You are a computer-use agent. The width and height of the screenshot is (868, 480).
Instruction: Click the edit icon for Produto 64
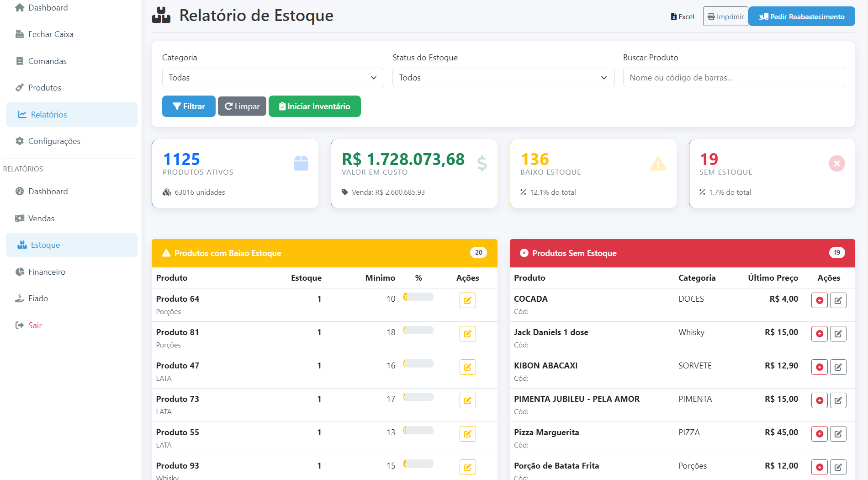pyautogui.click(x=467, y=300)
